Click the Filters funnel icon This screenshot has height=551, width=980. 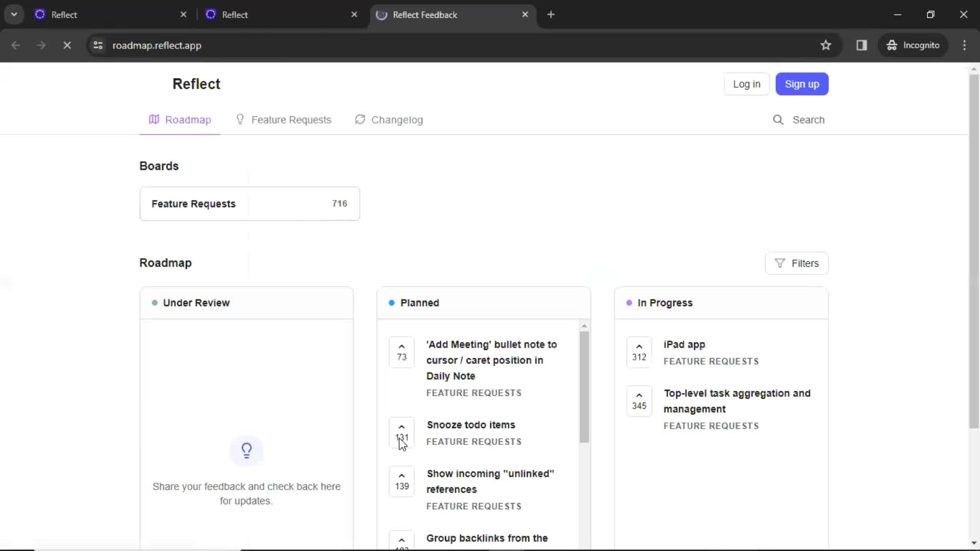(x=779, y=262)
